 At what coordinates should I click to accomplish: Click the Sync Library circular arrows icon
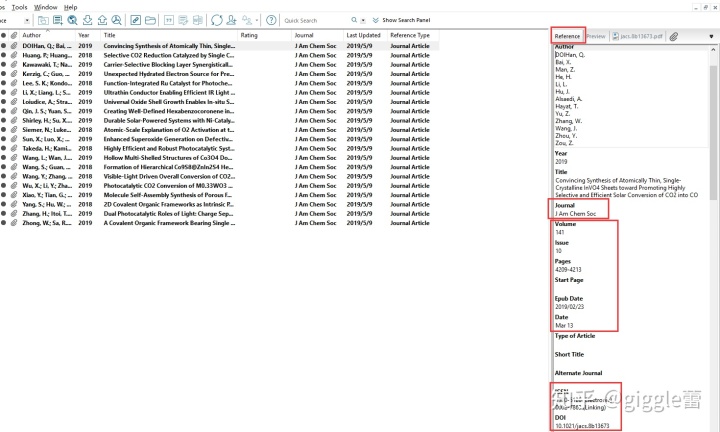[217, 20]
